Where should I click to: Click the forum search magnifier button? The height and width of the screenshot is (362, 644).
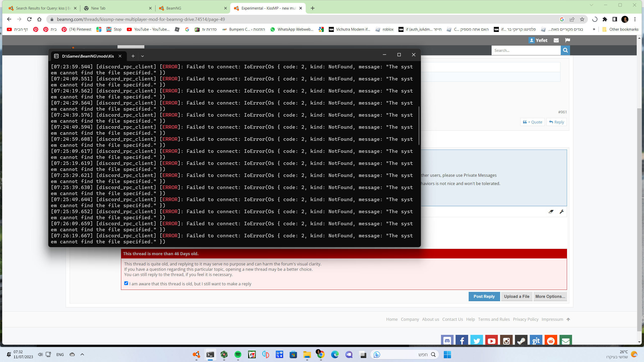tap(565, 50)
